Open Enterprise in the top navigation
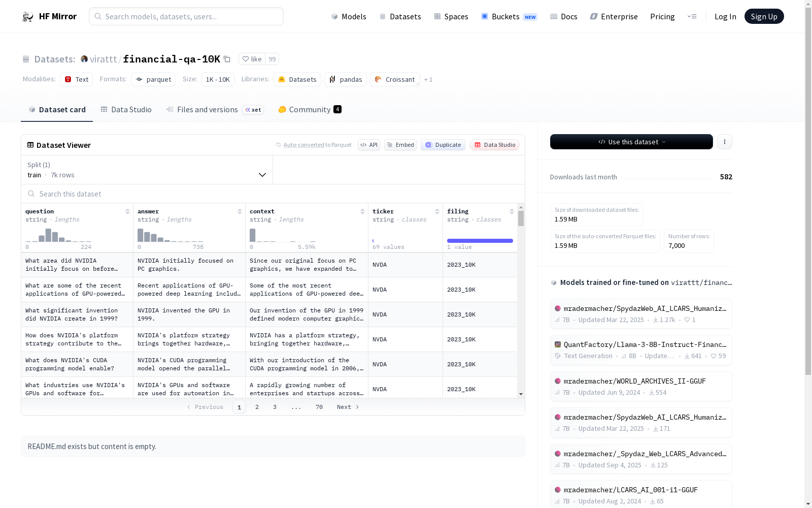Screen dimensions: 812x508 click(614, 17)
